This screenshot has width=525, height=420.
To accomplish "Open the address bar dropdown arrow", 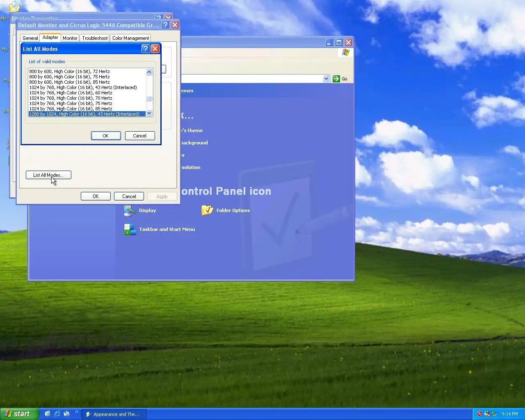I will pyautogui.click(x=326, y=79).
